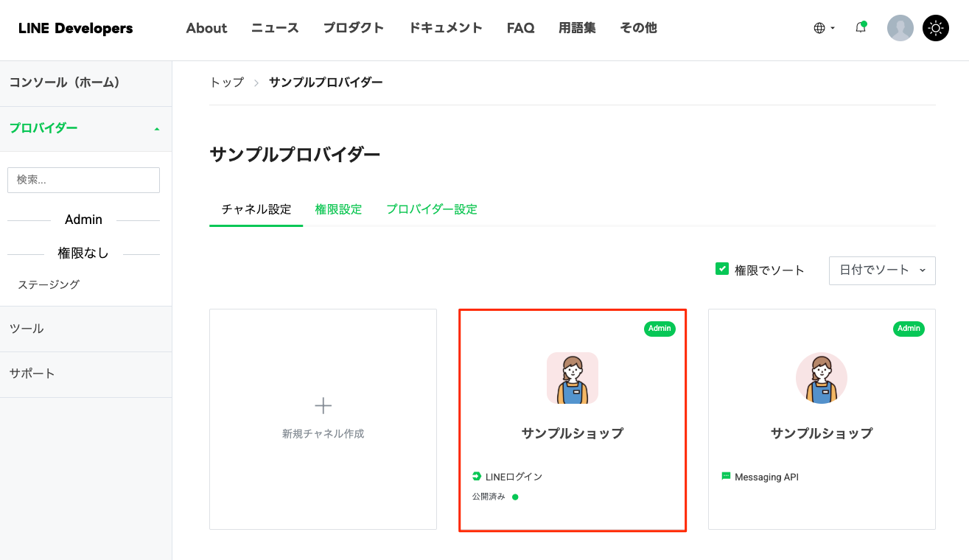Open the ドキュメント menu item

pyautogui.click(x=445, y=27)
